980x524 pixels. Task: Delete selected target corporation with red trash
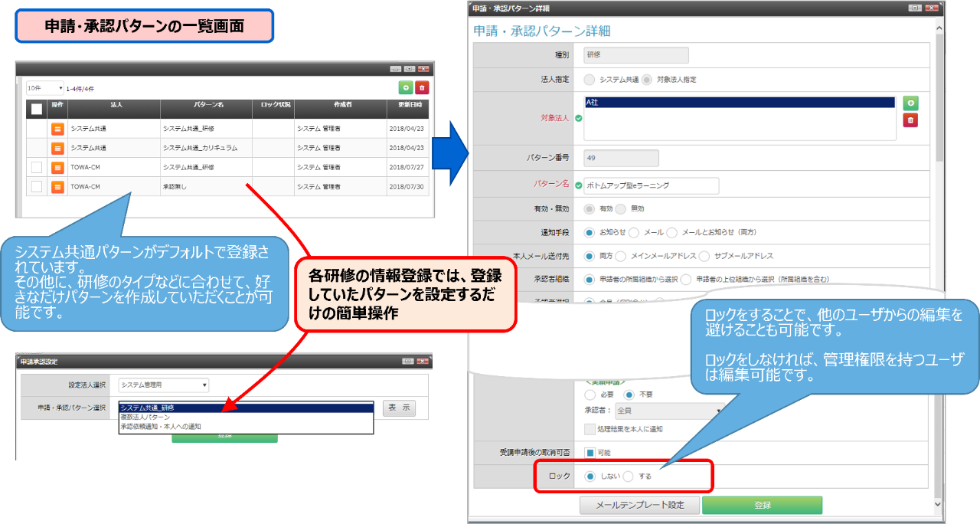tap(910, 120)
